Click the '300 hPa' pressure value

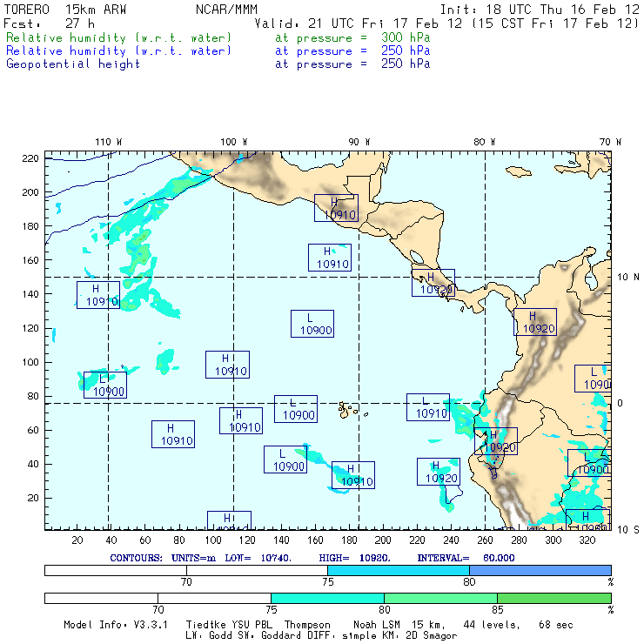coord(406,37)
